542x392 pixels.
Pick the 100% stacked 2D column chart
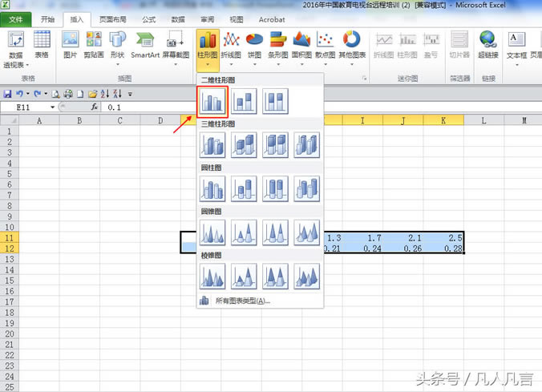click(275, 102)
